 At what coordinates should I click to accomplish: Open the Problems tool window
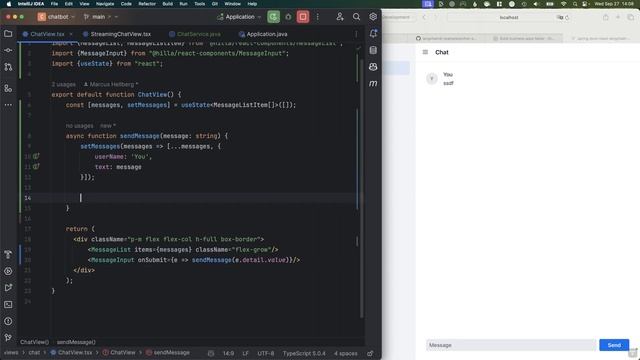pyautogui.click(x=8, y=321)
